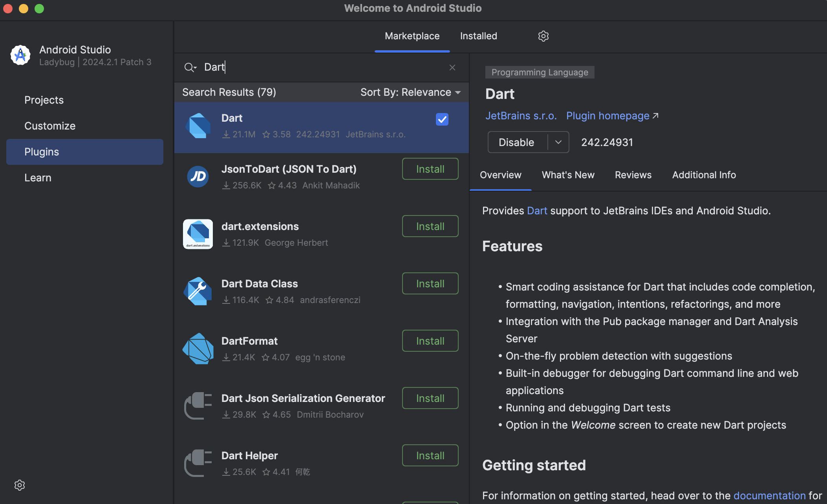Switch to the Installed tab
The image size is (827, 504).
(479, 36)
